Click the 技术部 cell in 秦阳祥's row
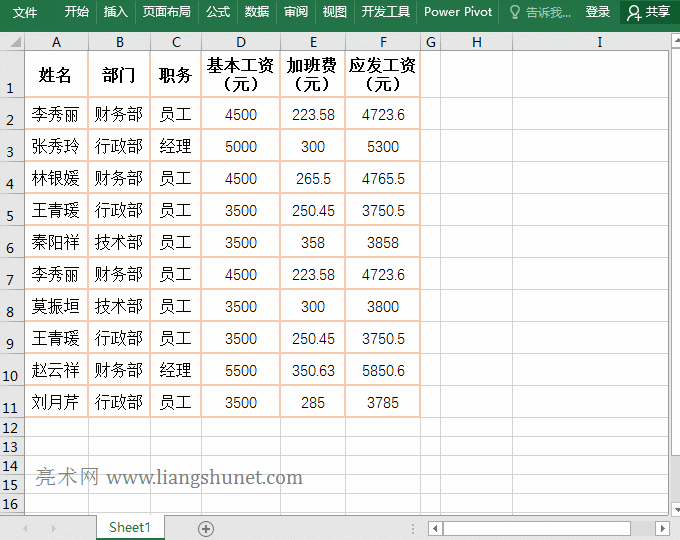The image size is (680, 540). click(119, 242)
